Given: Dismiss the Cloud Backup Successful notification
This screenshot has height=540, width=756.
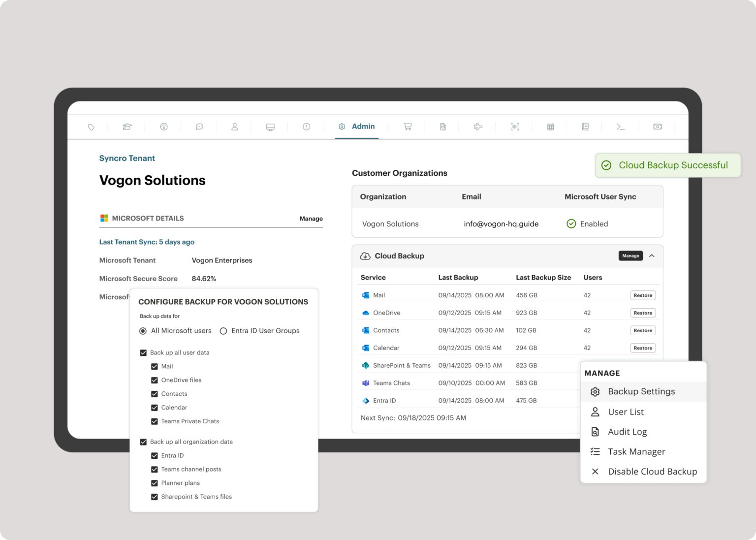Looking at the screenshot, I should (667, 165).
